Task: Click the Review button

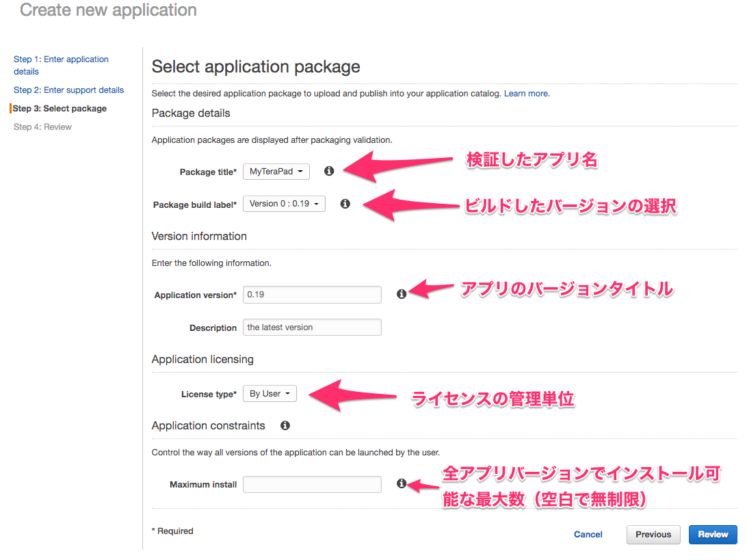Action: tap(713, 534)
